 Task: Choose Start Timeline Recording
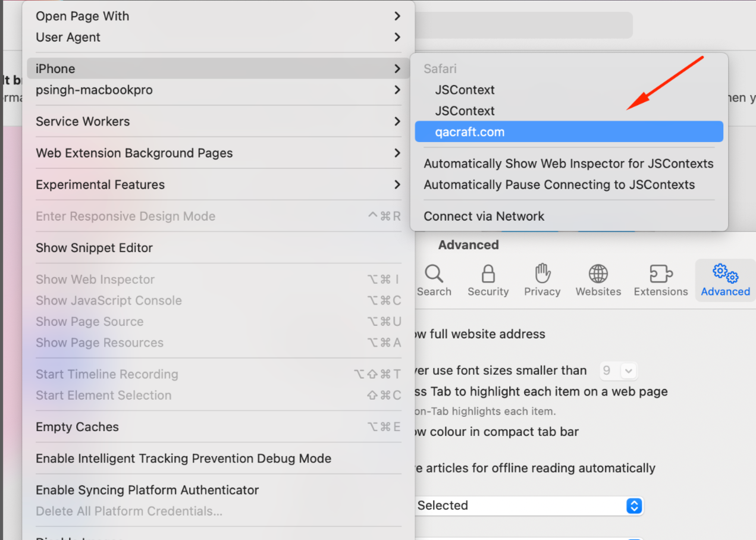click(x=218, y=374)
